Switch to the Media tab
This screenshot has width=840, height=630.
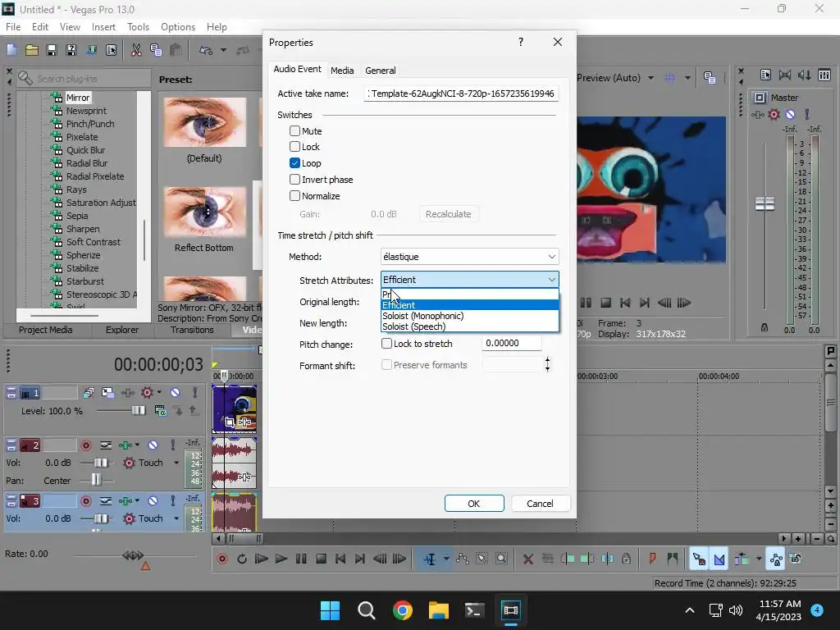[342, 71]
